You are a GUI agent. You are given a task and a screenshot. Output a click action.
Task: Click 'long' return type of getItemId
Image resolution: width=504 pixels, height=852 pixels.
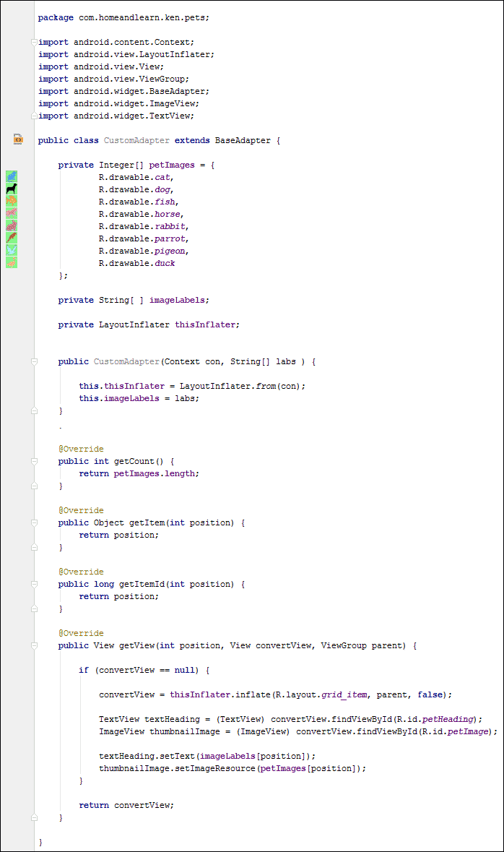coord(104,584)
